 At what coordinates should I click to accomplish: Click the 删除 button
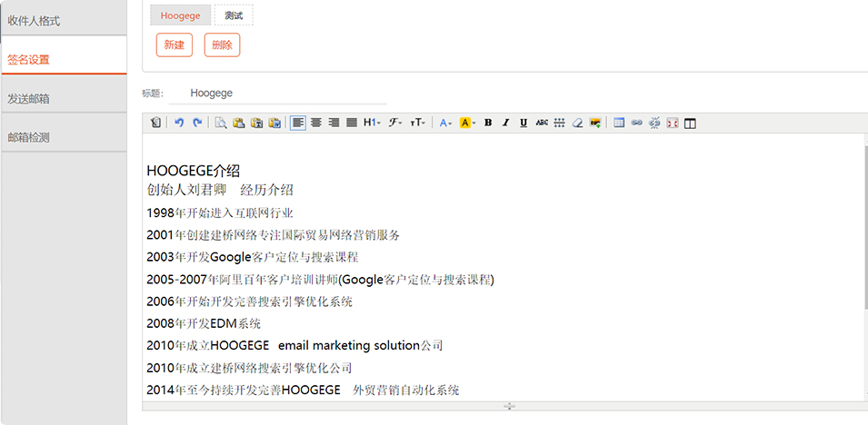(222, 44)
